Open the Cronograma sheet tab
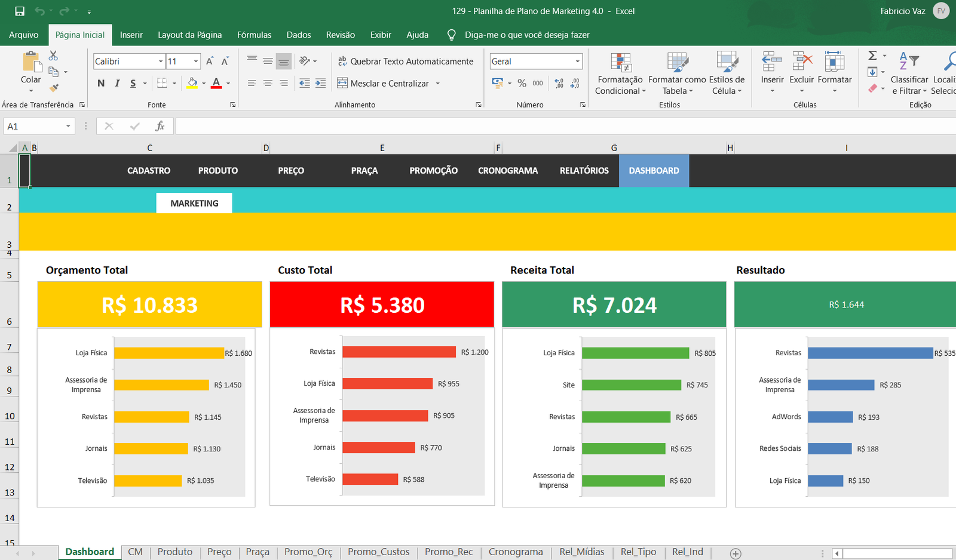The image size is (956, 560). tap(516, 552)
